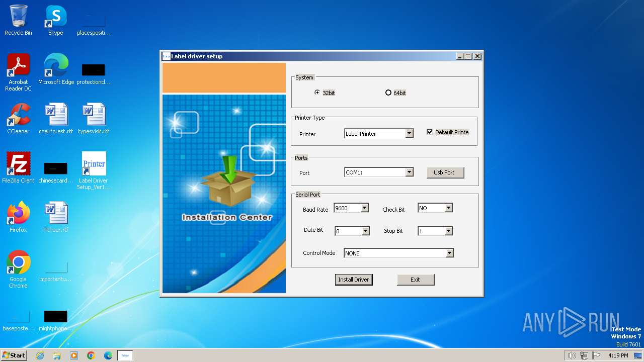The image size is (644, 362).
Task: Open Edge from the taskbar
Action: tap(108, 355)
